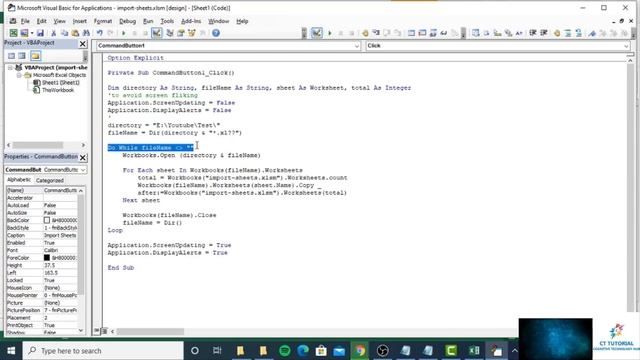Click the BackColor white color swatch
This screenshot has height=360, width=640.
pyautogui.click(x=47, y=220)
